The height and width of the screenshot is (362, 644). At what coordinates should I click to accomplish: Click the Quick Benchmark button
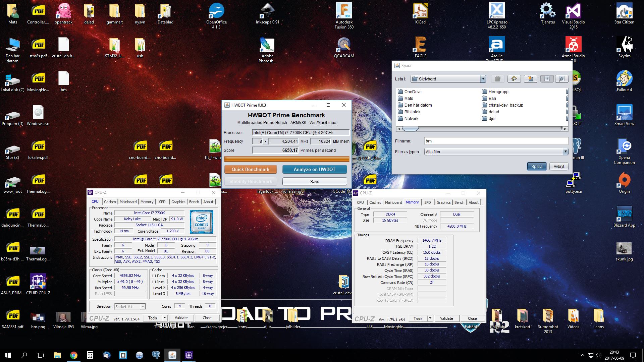pyautogui.click(x=251, y=169)
